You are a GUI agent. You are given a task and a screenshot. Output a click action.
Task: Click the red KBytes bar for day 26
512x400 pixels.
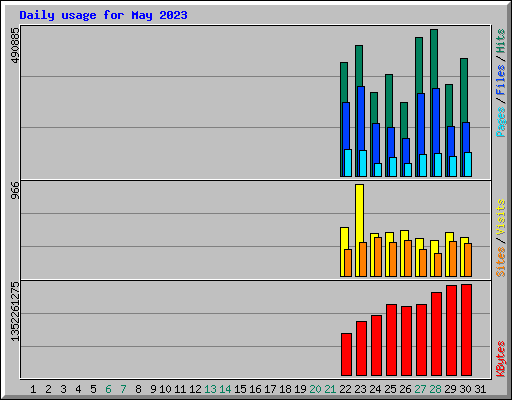coord(406,341)
